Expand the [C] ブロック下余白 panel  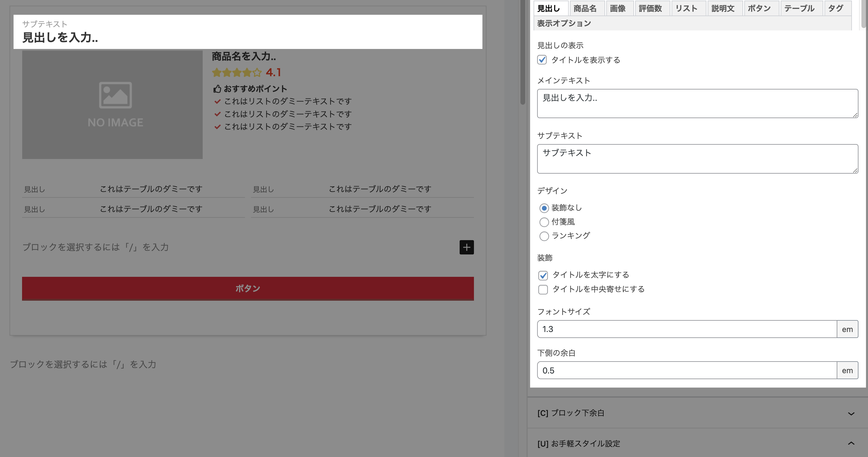[x=697, y=413]
